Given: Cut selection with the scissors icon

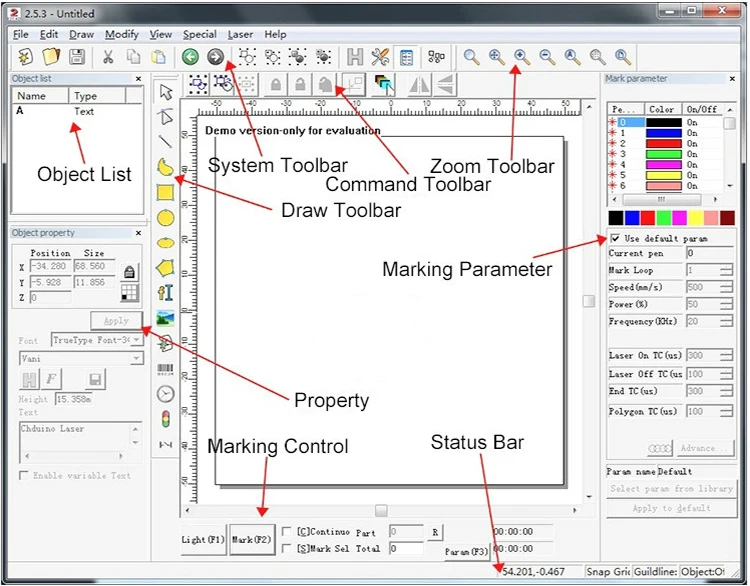Looking at the screenshot, I should point(108,57).
